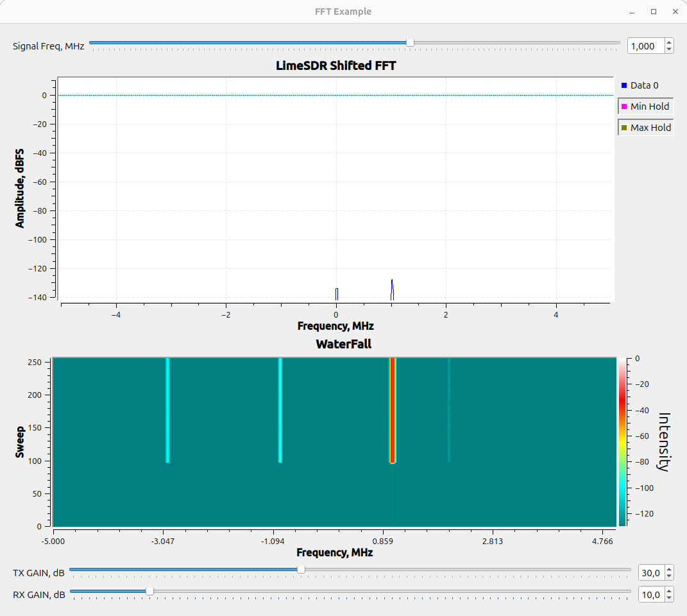Click the red signal band in the WaterFall
This screenshot has height=616, width=687.
pos(392,411)
